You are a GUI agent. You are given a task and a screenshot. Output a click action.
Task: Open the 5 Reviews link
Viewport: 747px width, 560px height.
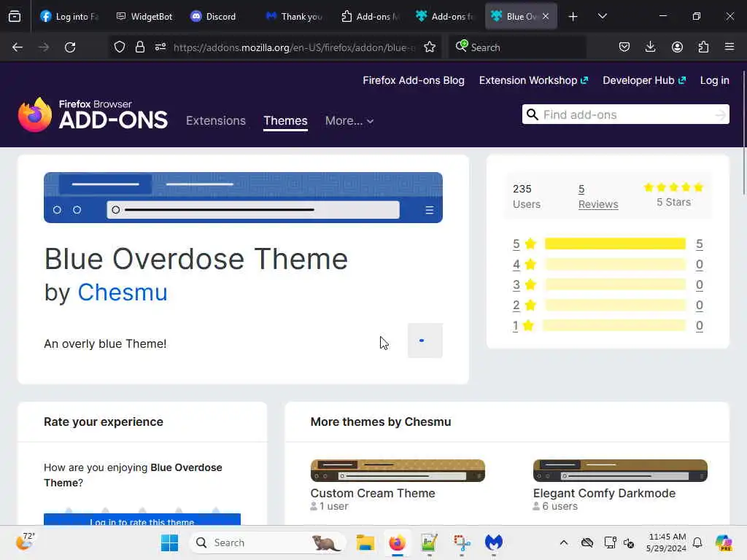tap(598, 196)
